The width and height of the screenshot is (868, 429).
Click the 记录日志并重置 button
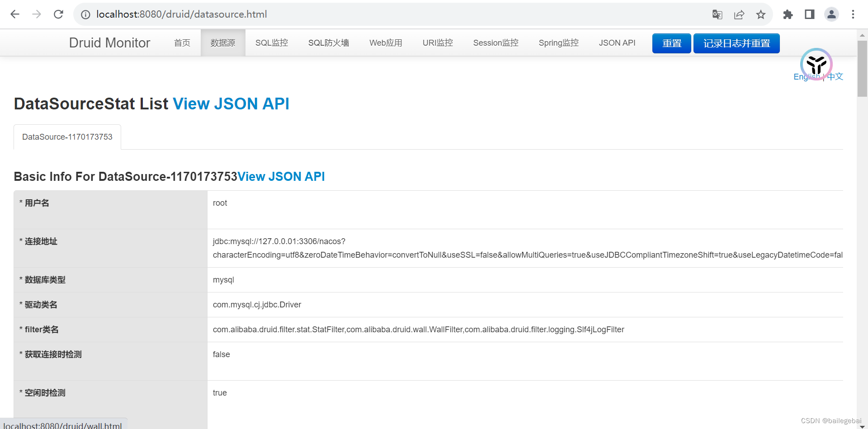pos(736,43)
